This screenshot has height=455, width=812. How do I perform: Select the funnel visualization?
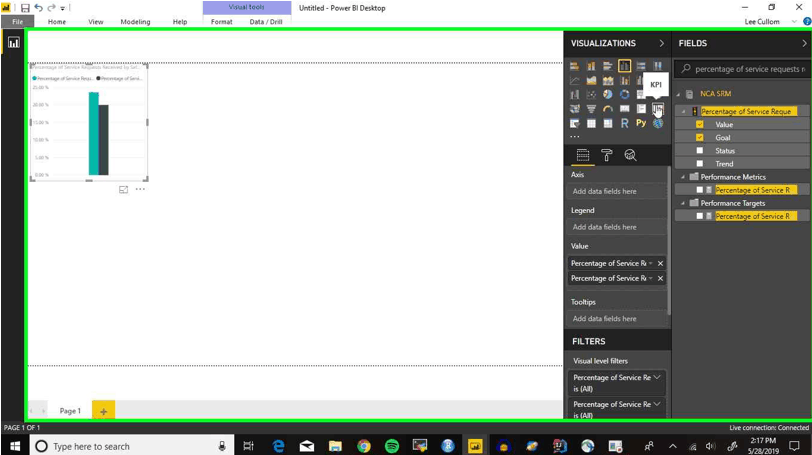pos(591,109)
